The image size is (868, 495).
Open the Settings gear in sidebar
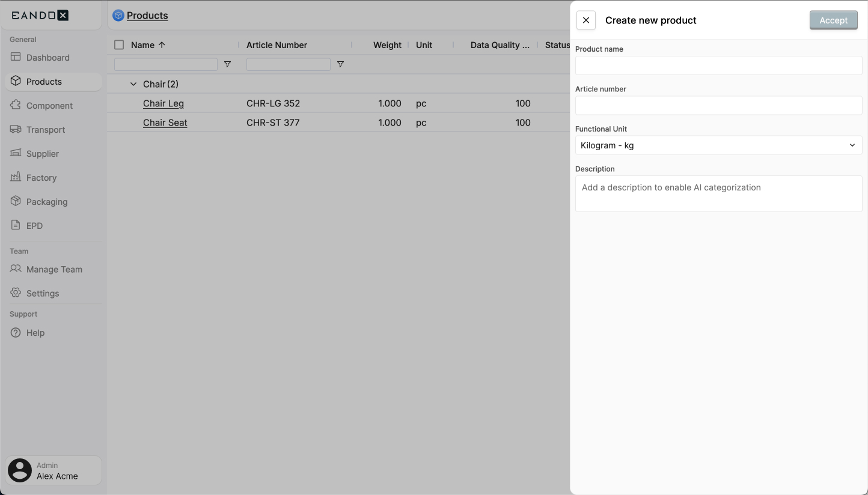tap(15, 293)
